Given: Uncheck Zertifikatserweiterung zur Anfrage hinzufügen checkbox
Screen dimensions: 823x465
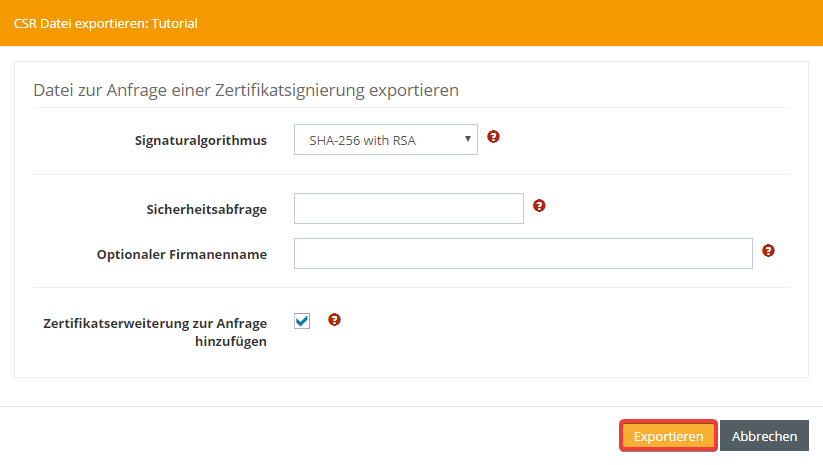Looking at the screenshot, I should [302, 321].
